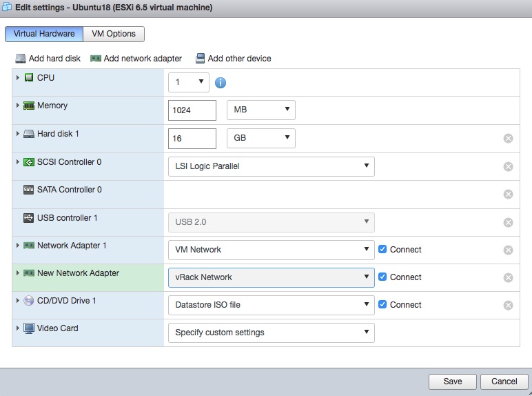Image resolution: width=532 pixels, height=396 pixels.
Task: Click the CD/DVD Drive 1 disc icon
Action: [x=28, y=301]
